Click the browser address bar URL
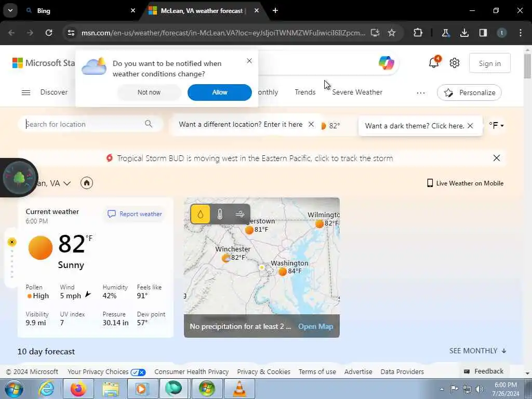The height and width of the screenshot is (399, 532). coord(223,33)
